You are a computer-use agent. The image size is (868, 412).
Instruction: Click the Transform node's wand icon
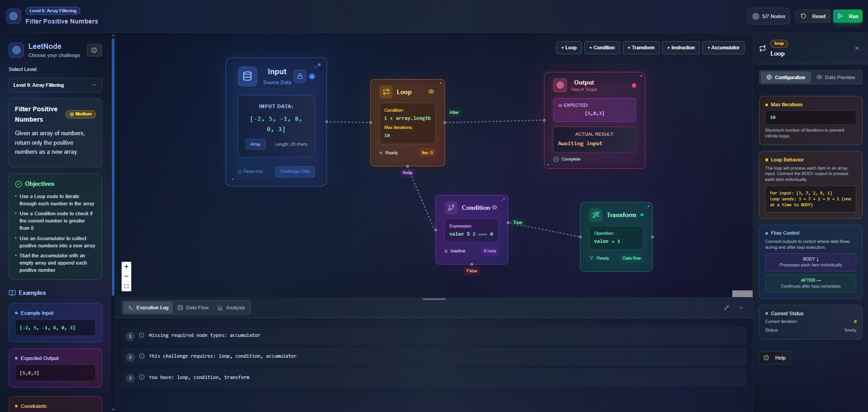[596, 215]
